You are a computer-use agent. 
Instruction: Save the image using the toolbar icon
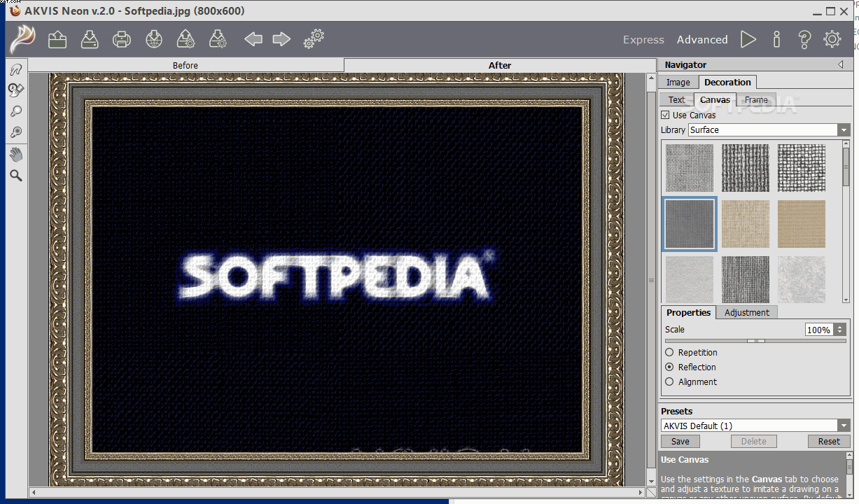(x=90, y=39)
